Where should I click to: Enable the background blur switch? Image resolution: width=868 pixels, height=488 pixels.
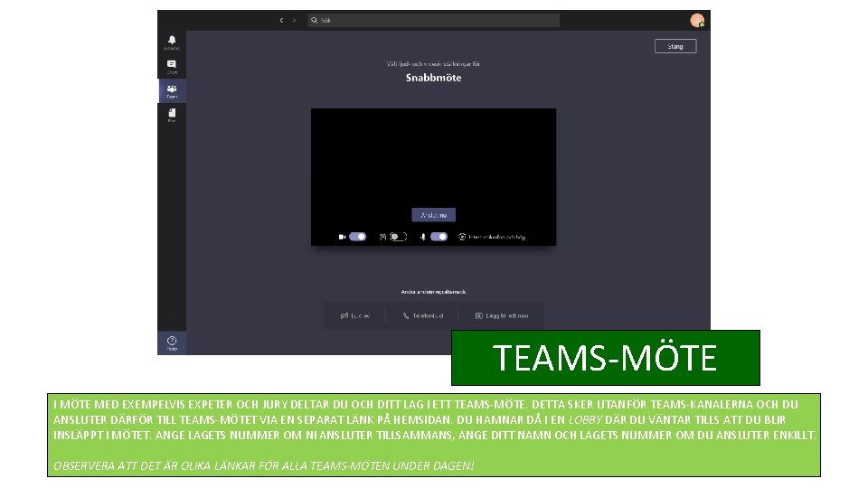398,237
